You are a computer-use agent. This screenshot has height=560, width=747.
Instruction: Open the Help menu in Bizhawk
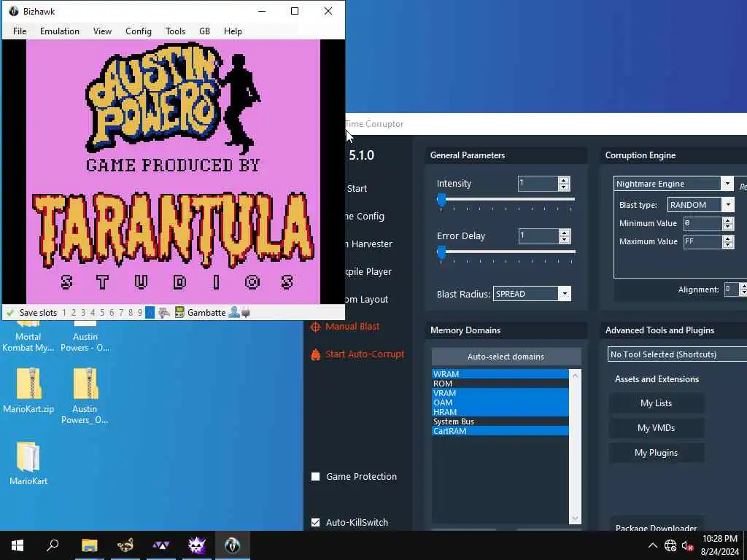(233, 31)
